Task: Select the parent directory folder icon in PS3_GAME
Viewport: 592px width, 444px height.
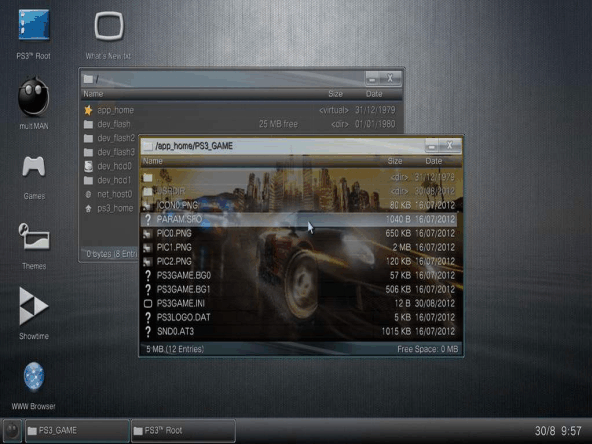Action: click(148, 177)
